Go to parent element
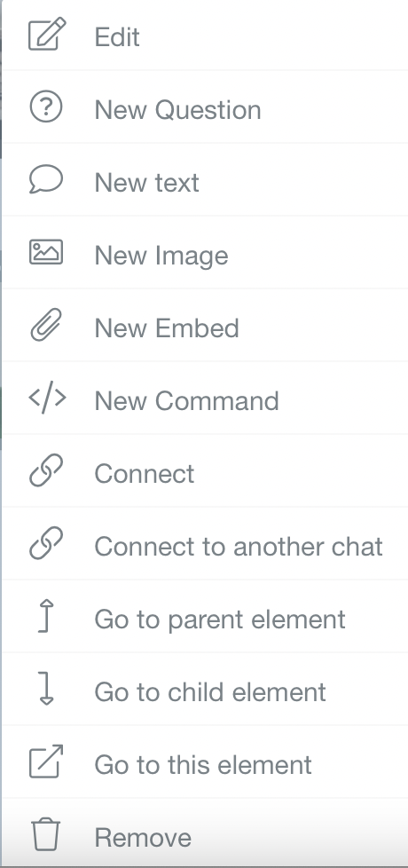 pos(205,616)
